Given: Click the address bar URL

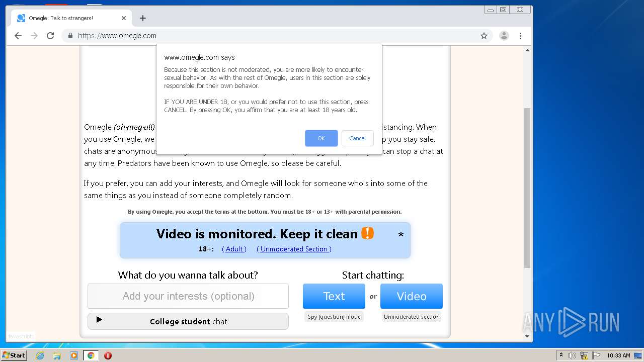Looking at the screenshot, I should (x=117, y=36).
